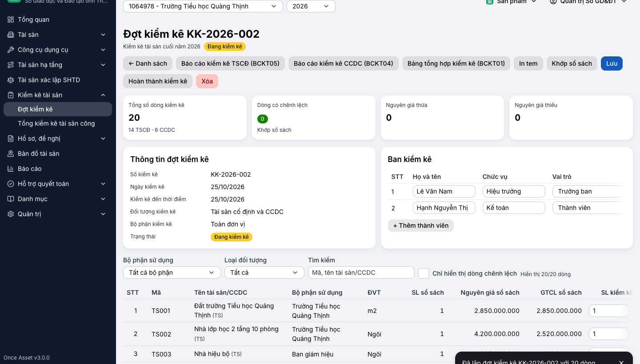Click the Lê Văn Nam name field
This screenshot has height=364, width=640.
coord(444,191)
